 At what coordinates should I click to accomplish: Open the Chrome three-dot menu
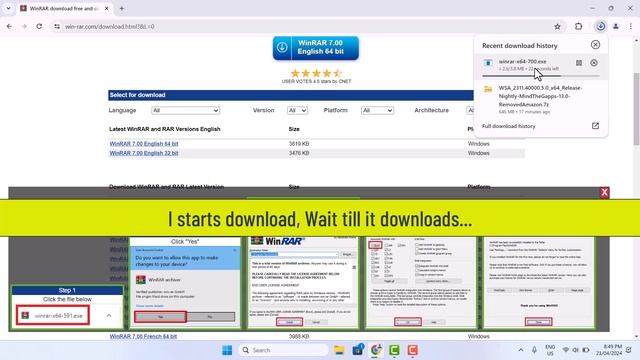631,27
